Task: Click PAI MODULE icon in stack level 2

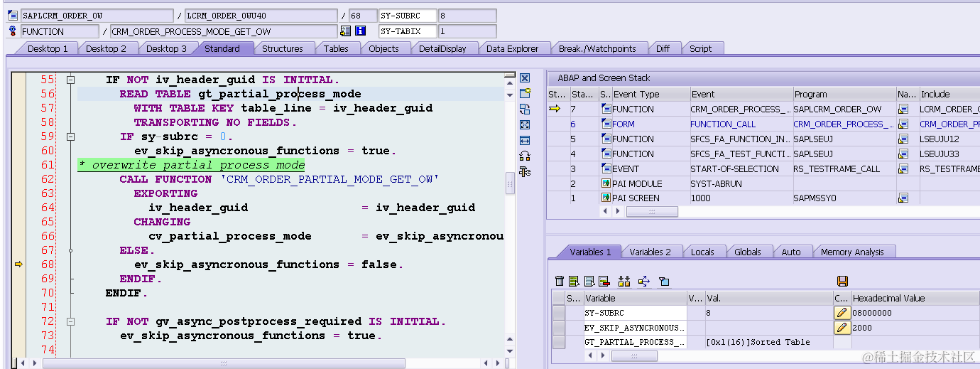Action: pos(606,183)
